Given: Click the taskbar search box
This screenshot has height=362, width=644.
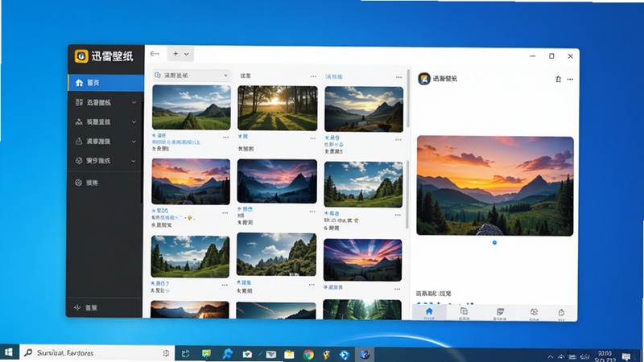Looking at the screenshot, I should 97,353.
